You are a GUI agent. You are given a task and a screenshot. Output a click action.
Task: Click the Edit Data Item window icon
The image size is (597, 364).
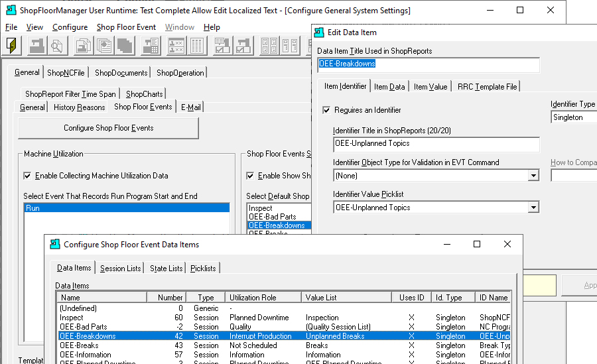coord(319,32)
